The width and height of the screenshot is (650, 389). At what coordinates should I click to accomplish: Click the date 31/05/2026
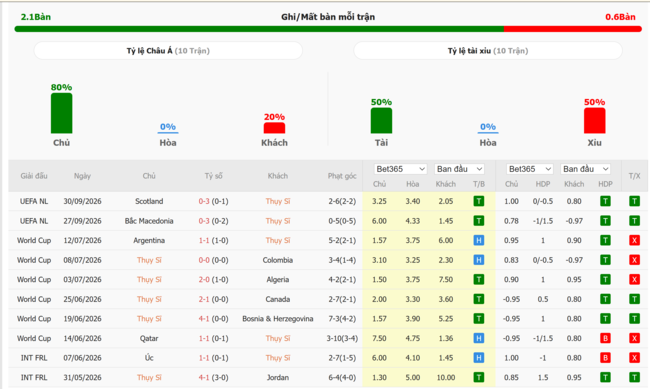coord(82,377)
